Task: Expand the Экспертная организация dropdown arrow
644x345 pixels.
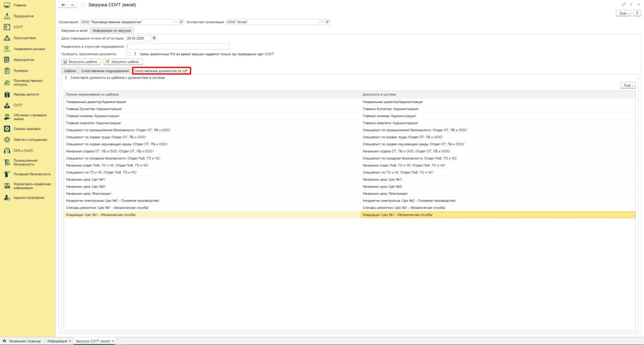Action: (x=321, y=22)
